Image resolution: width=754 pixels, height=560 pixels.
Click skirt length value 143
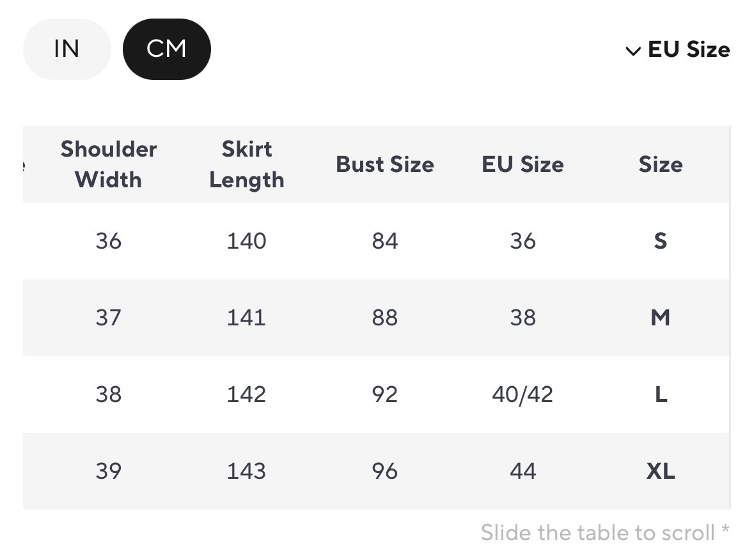coord(246,471)
